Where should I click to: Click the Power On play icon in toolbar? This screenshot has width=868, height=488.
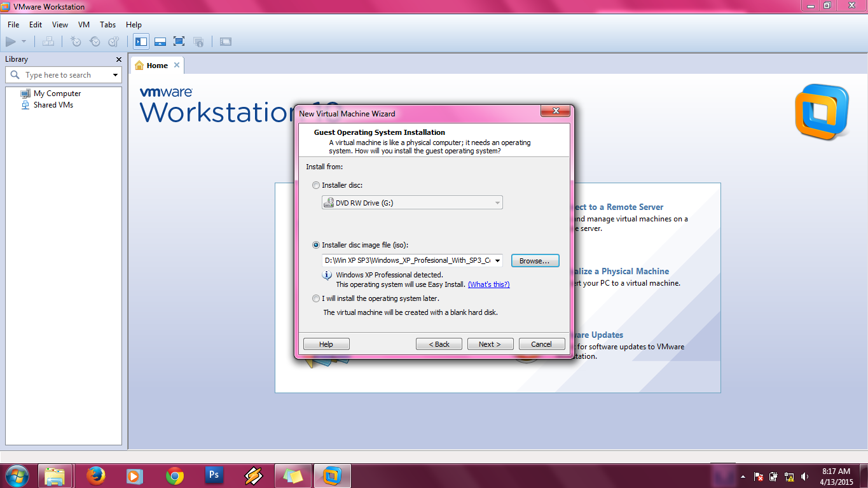click(11, 41)
